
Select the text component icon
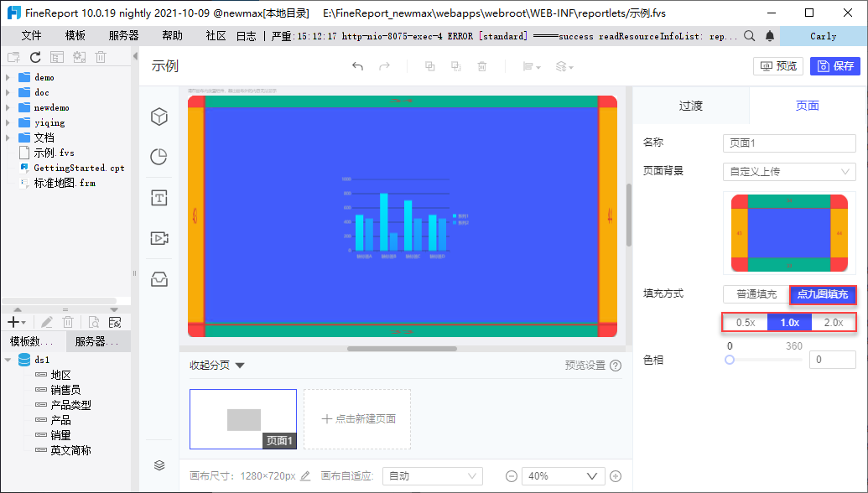tap(159, 198)
